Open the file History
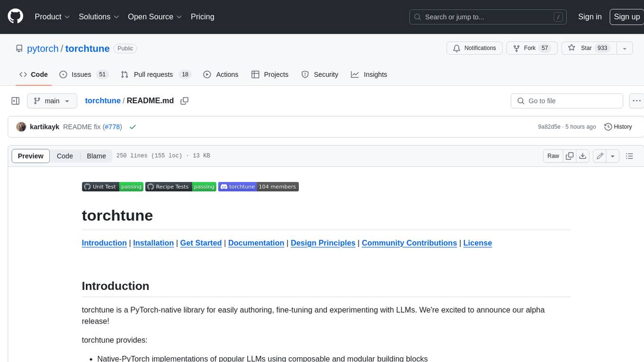This screenshot has height=362, width=644. 618,127
